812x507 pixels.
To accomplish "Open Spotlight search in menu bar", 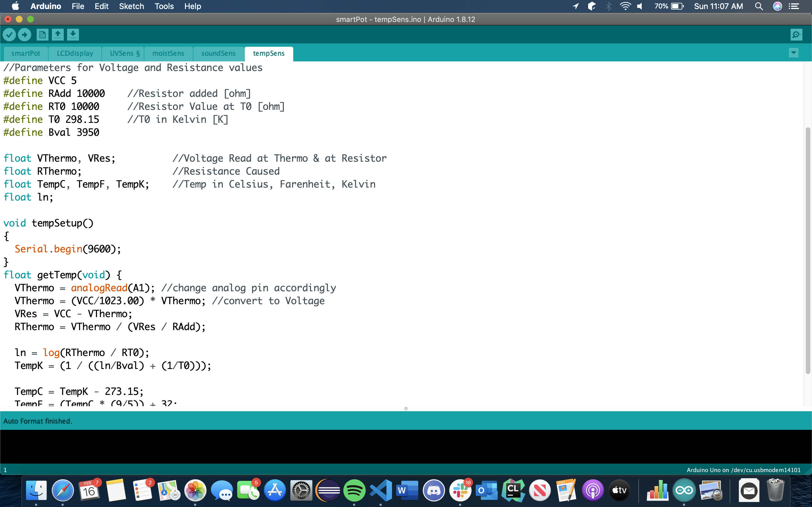I will [x=759, y=6].
